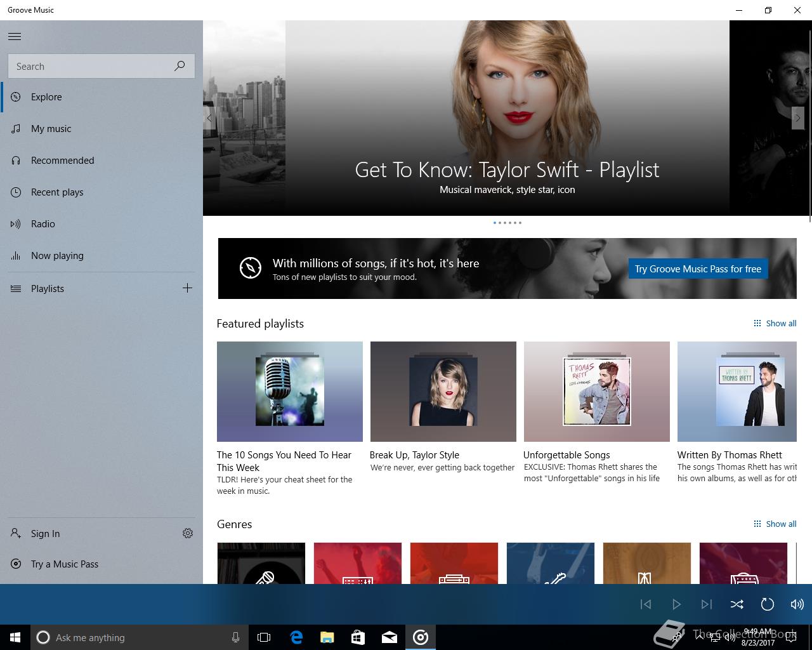Open the hamburger navigation menu

[15, 36]
